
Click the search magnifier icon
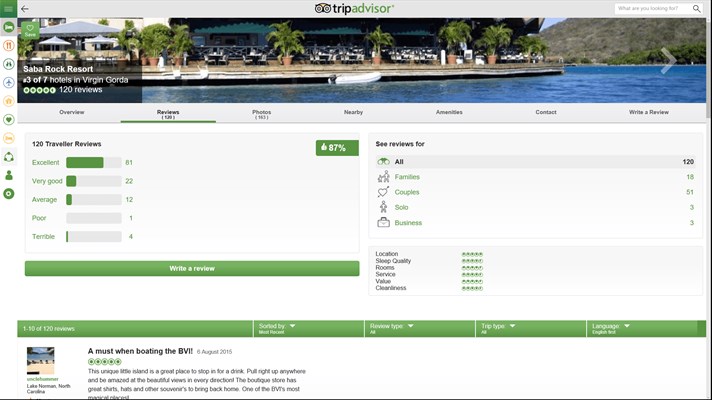point(697,9)
